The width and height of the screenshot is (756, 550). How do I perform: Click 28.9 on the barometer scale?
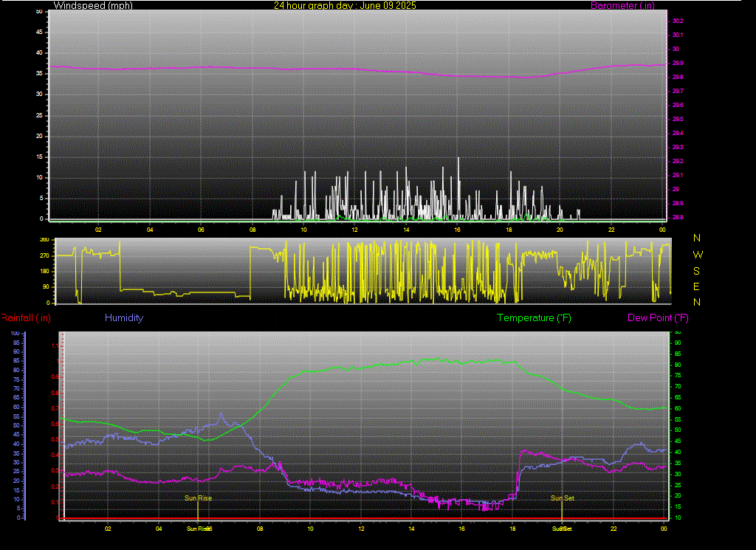678,203
